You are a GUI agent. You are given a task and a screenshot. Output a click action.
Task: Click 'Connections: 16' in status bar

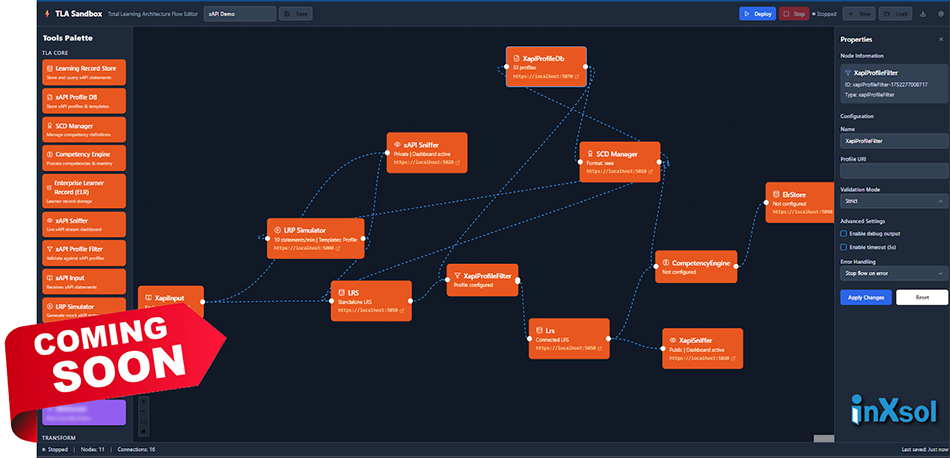click(x=135, y=450)
